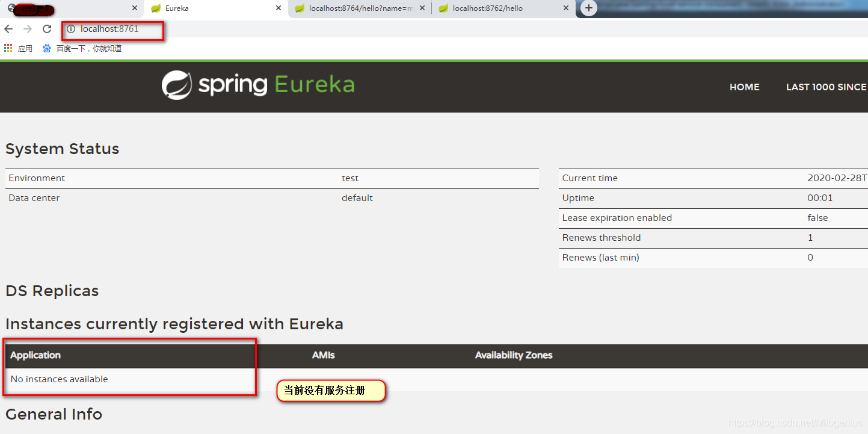Screen dimensions: 868x434
Task: Select the lease expiration value false
Action: point(817,218)
